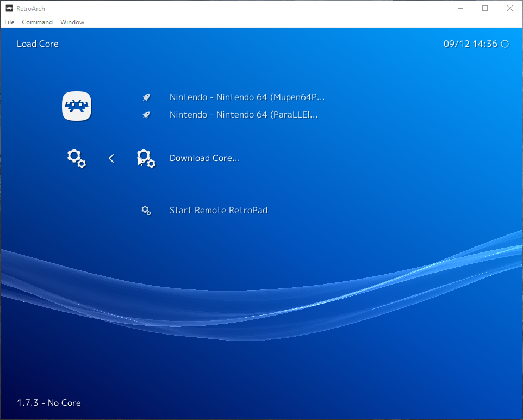Choose the Download Core... entry
Screen dimensions: 523x420
[x=204, y=158]
